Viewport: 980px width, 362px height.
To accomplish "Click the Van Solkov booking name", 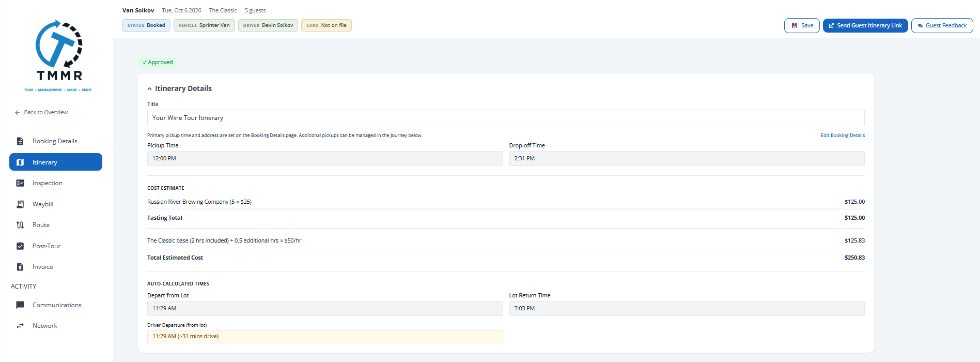I will click(x=138, y=10).
